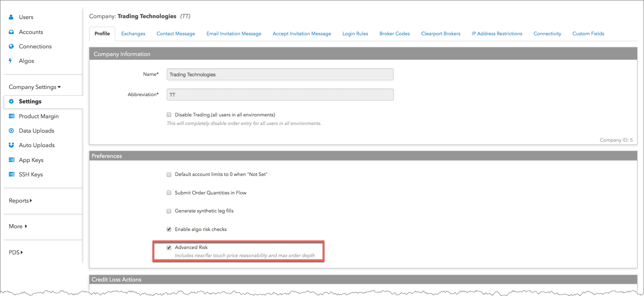Click the Data Uploads upload icon
Image resolution: width=644 pixels, height=296 pixels.
(11, 131)
